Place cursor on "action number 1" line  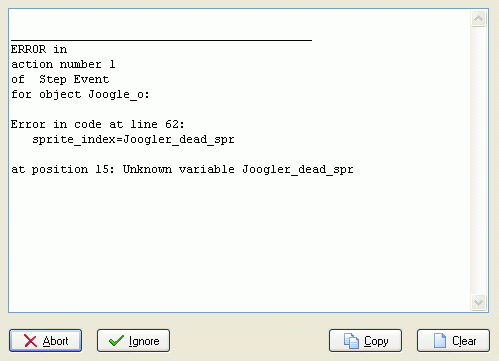tap(63, 64)
